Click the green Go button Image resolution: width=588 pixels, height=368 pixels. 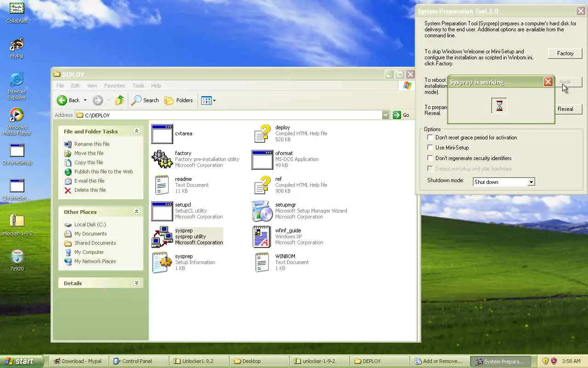401,115
